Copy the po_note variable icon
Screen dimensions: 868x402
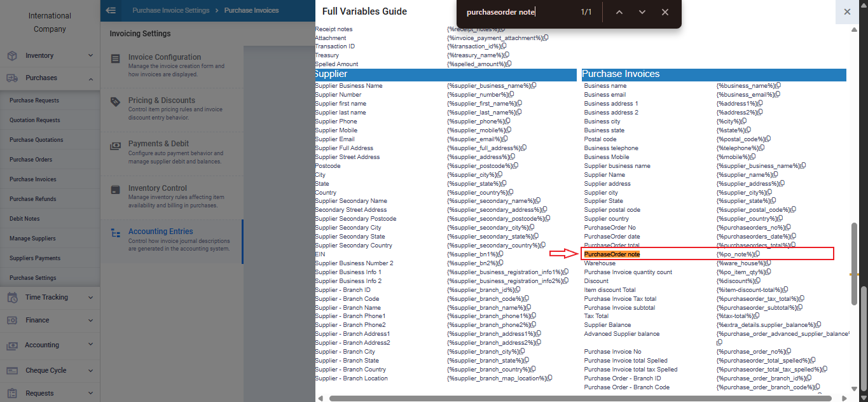(757, 254)
